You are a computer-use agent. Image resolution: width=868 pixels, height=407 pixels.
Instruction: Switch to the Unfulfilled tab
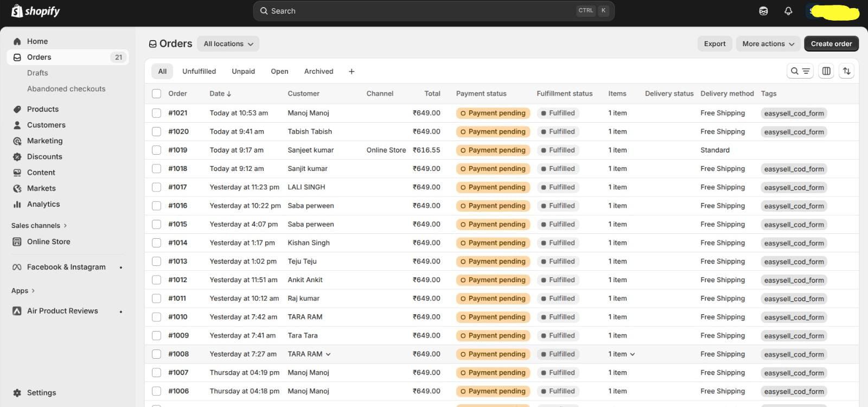[199, 72]
